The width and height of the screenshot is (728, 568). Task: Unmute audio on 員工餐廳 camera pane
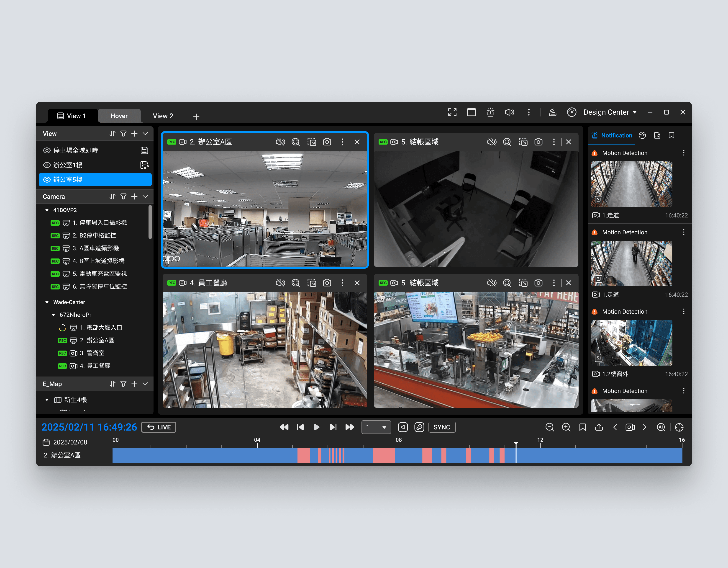(x=280, y=283)
